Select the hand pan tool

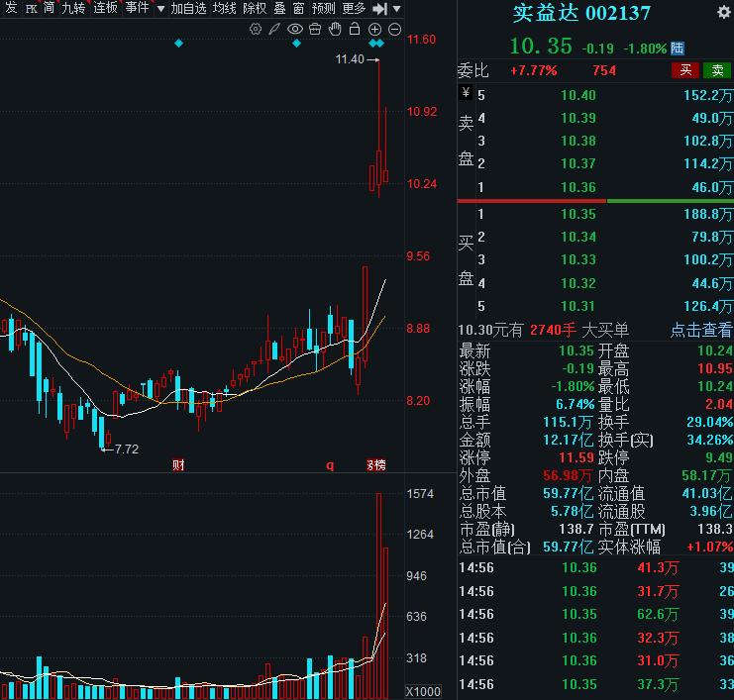pyautogui.click(x=335, y=29)
